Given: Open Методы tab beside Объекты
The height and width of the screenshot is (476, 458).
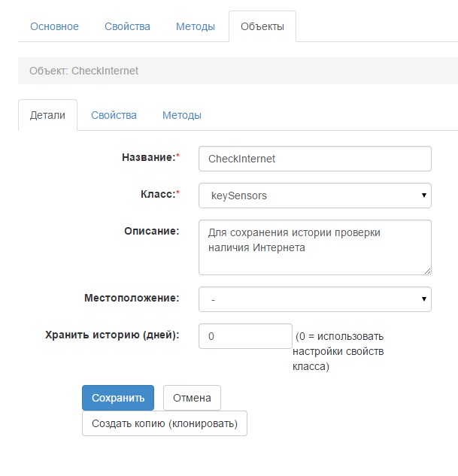Looking at the screenshot, I should (195, 26).
